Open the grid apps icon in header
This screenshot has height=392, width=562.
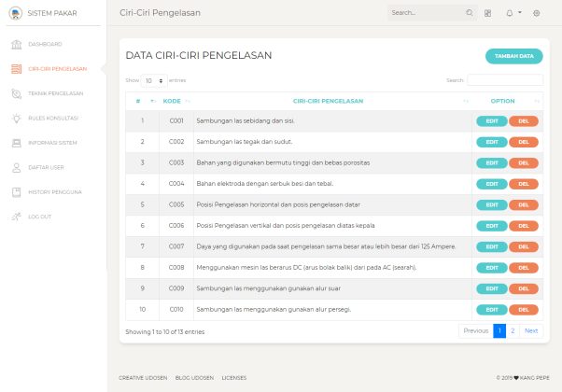[x=488, y=13]
